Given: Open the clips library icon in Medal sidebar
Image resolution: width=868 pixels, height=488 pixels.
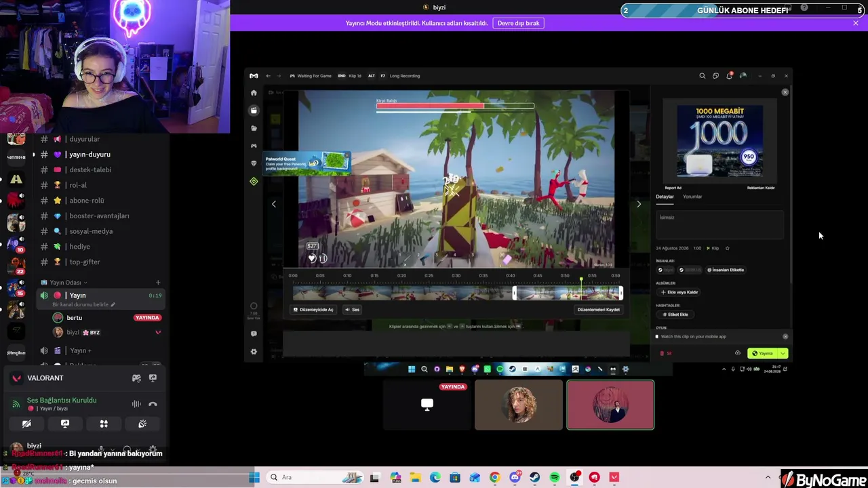Looking at the screenshot, I should [254, 110].
